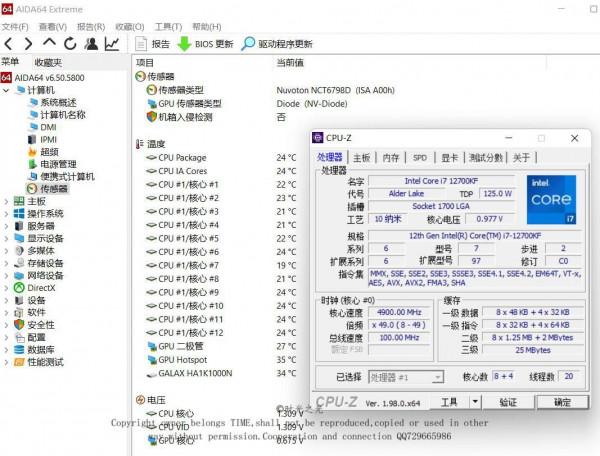Switch to the 显卡 tab in CPU-Z
This screenshot has width=600, height=456.
click(450, 158)
